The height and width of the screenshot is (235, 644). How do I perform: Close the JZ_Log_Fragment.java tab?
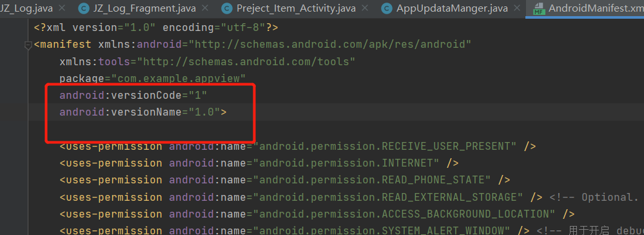204,8
